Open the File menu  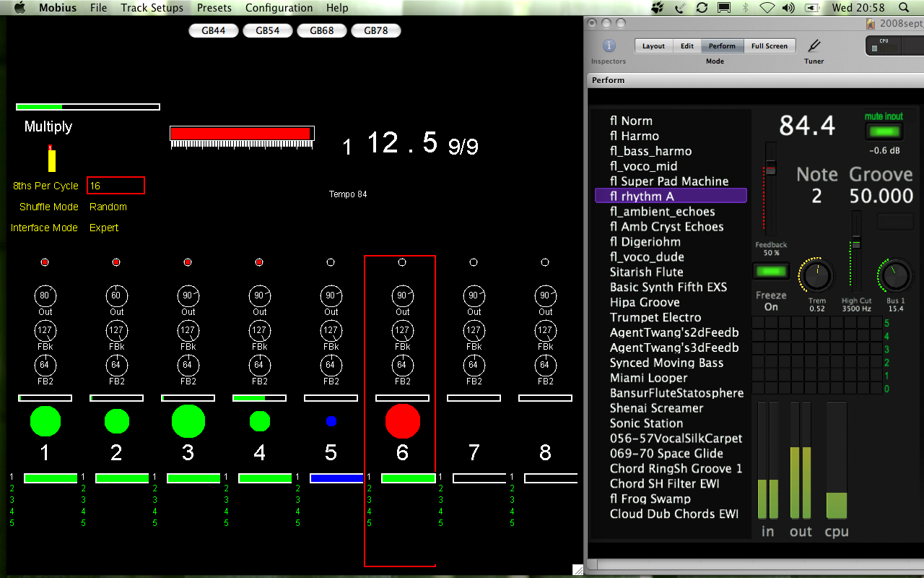(x=99, y=8)
